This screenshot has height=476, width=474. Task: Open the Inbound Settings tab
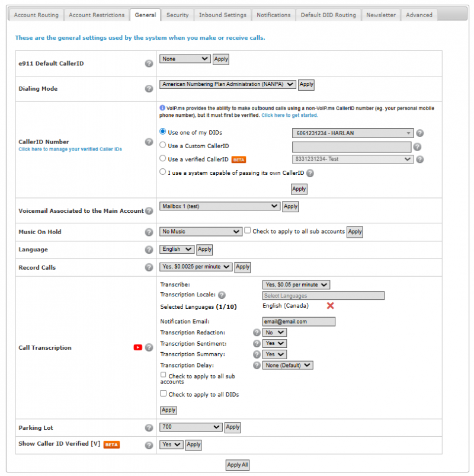click(x=223, y=15)
